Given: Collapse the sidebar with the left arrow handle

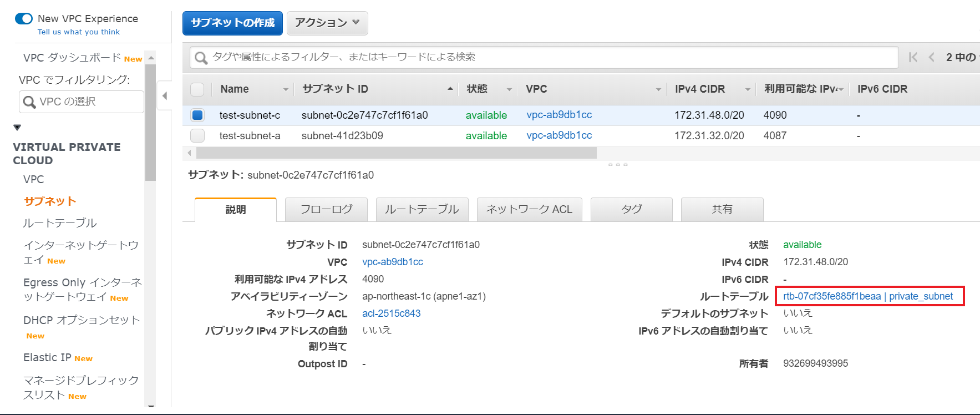Looking at the screenshot, I should coord(165,95).
